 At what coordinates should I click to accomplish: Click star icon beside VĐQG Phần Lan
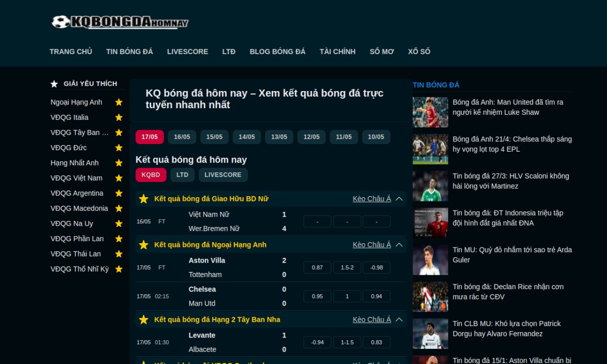119,239
